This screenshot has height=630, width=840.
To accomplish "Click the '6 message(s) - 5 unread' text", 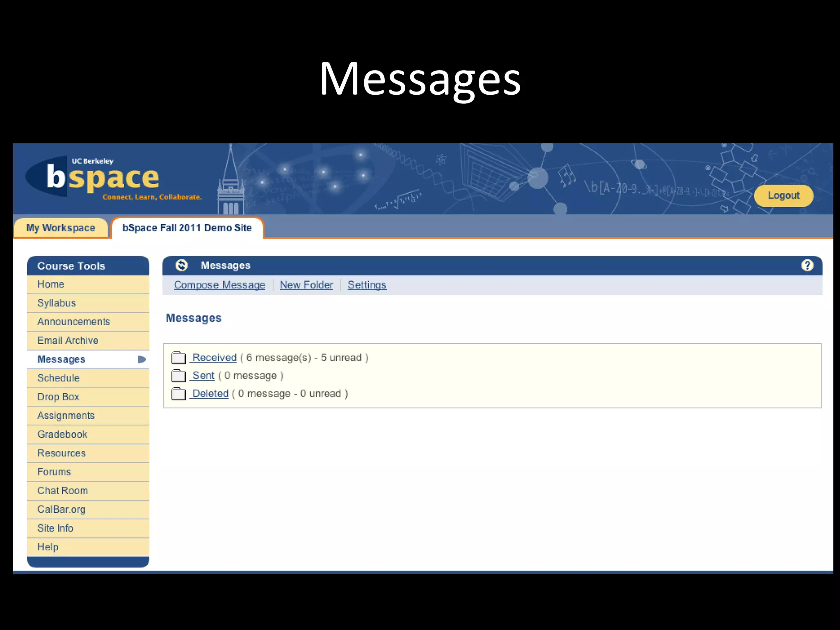I will 304,358.
